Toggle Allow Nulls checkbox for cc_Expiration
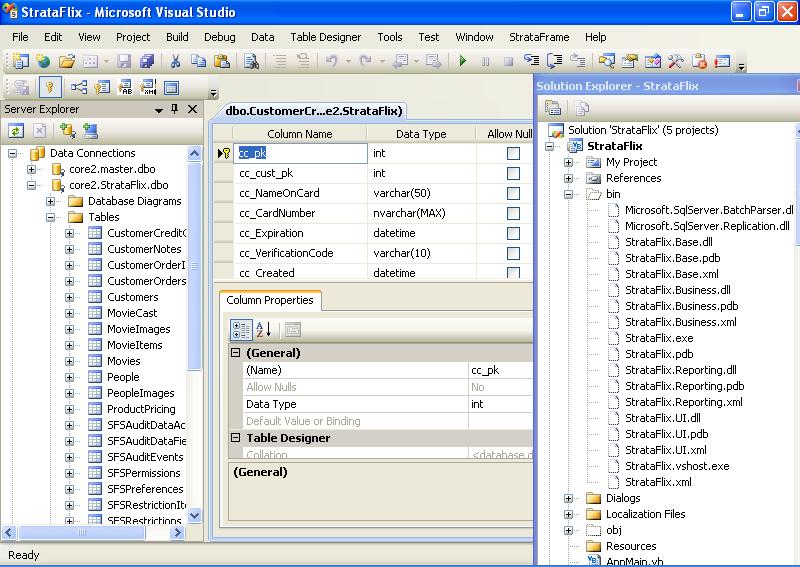Viewport: 800px width, 567px height. click(x=513, y=233)
